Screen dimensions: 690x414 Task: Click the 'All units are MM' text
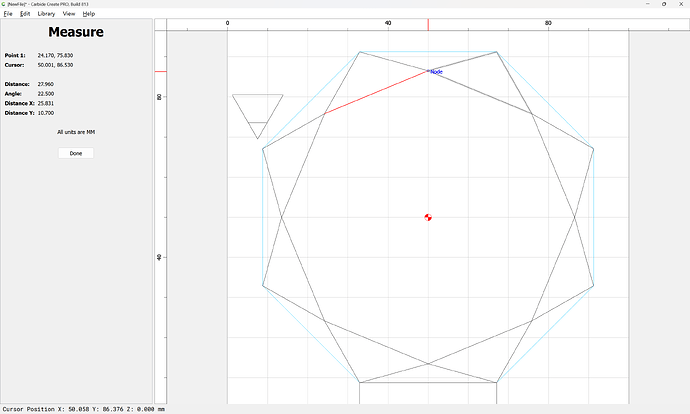click(76, 132)
